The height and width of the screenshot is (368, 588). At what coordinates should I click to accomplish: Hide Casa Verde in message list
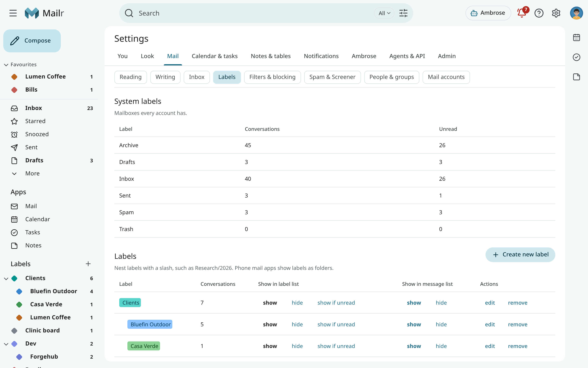click(441, 346)
